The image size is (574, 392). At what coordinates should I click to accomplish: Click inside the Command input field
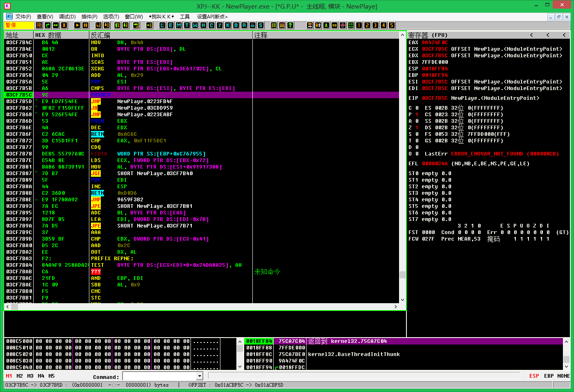[160, 376]
